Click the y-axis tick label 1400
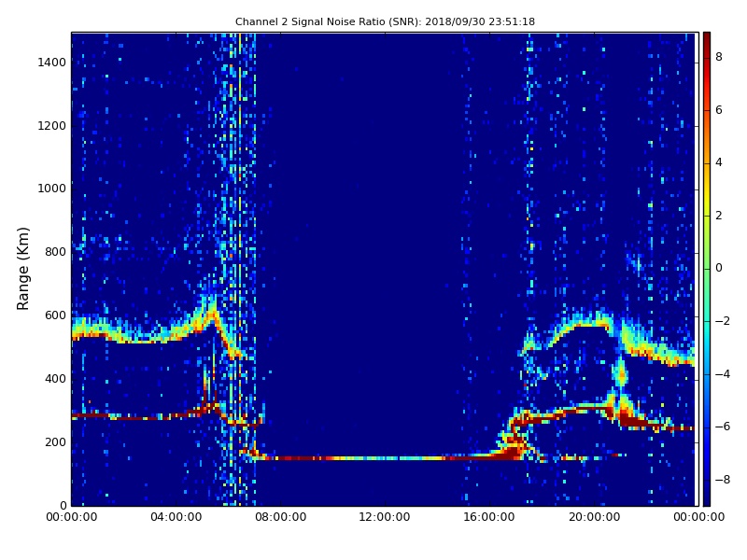 click(52, 63)
